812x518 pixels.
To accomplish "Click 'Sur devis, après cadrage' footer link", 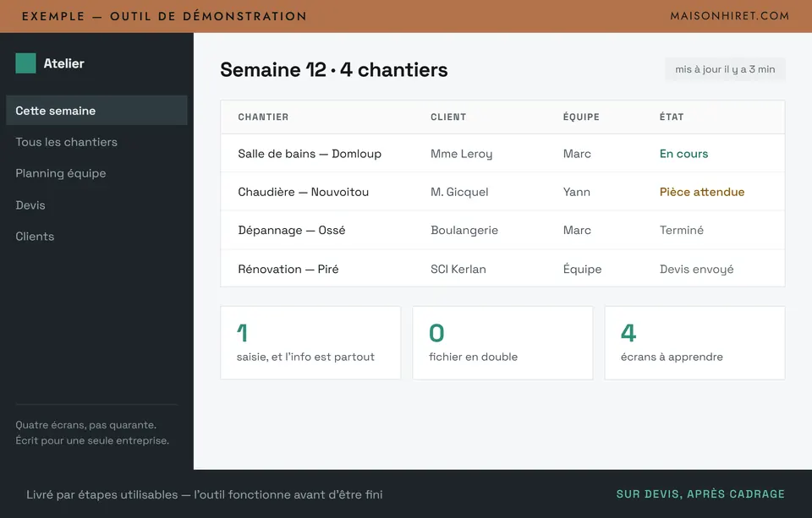I will click(x=700, y=494).
